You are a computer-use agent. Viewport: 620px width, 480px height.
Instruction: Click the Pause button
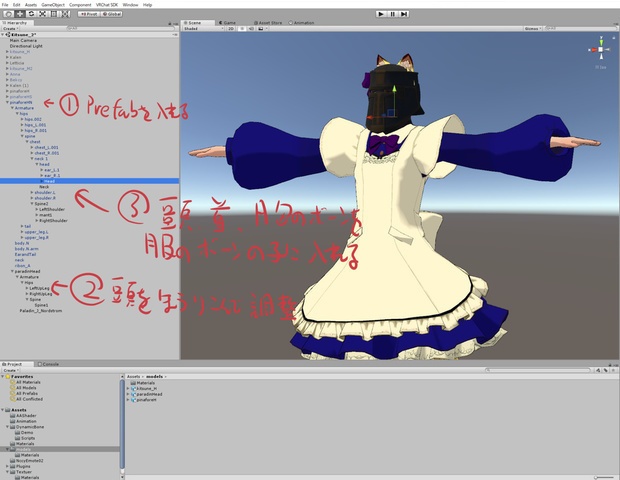click(392, 14)
